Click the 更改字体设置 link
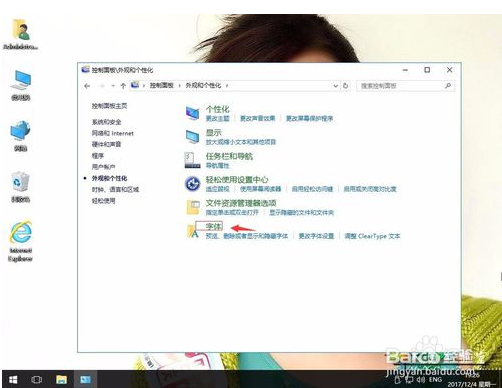The width and height of the screenshot is (502, 388). pyautogui.click(x=316, y=236)
